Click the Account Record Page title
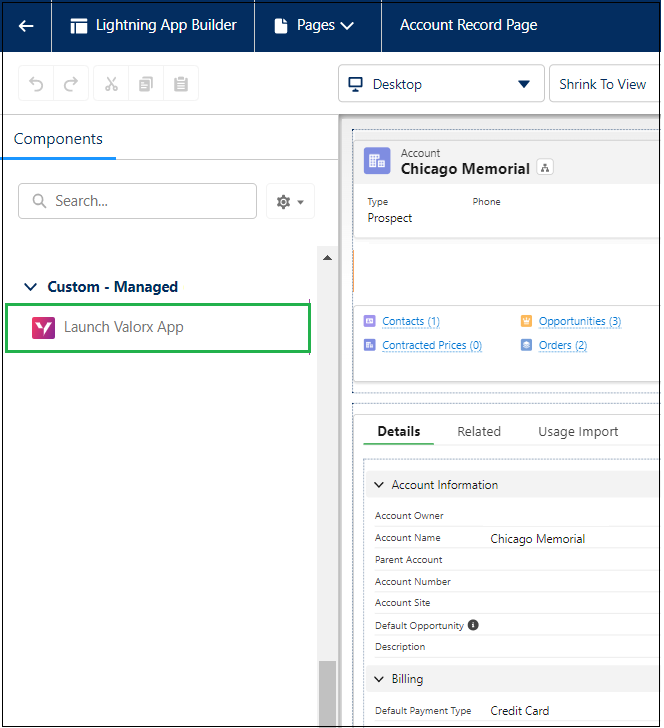 (x=468, y=25)
